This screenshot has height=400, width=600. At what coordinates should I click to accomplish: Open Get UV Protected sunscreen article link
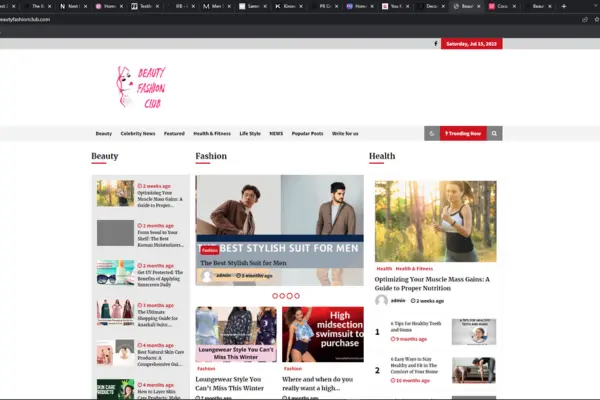tap(160, 278)
